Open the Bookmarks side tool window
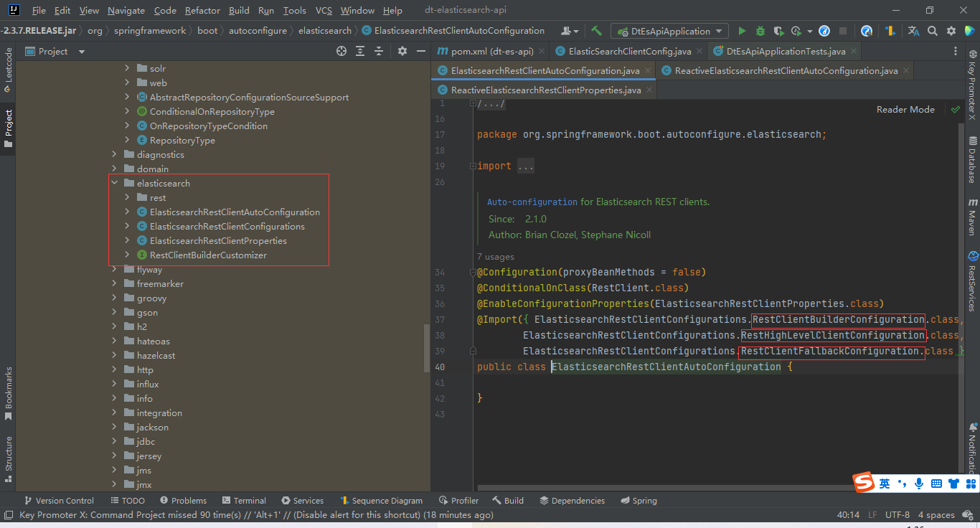Viewport: 980px width, 528px height. (x=9, y=393)
